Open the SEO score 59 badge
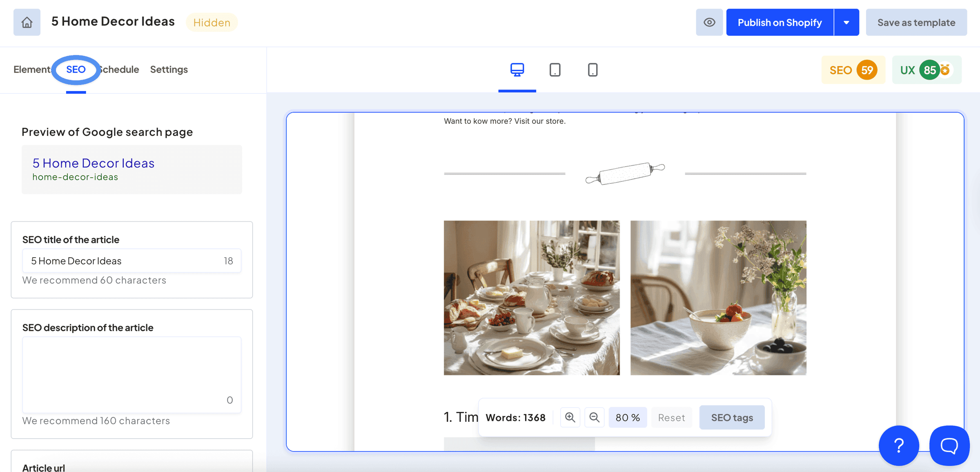Screen dimensions: 980x472 coord(853,70)
